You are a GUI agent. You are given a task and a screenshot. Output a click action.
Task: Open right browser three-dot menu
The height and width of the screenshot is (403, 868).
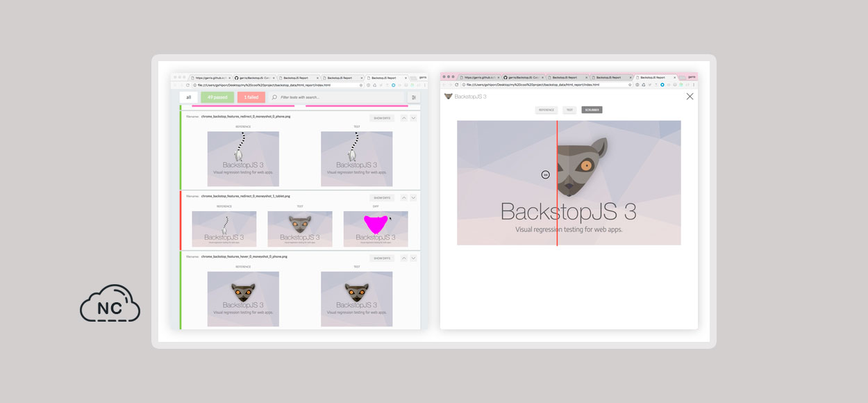pos(694,85)
